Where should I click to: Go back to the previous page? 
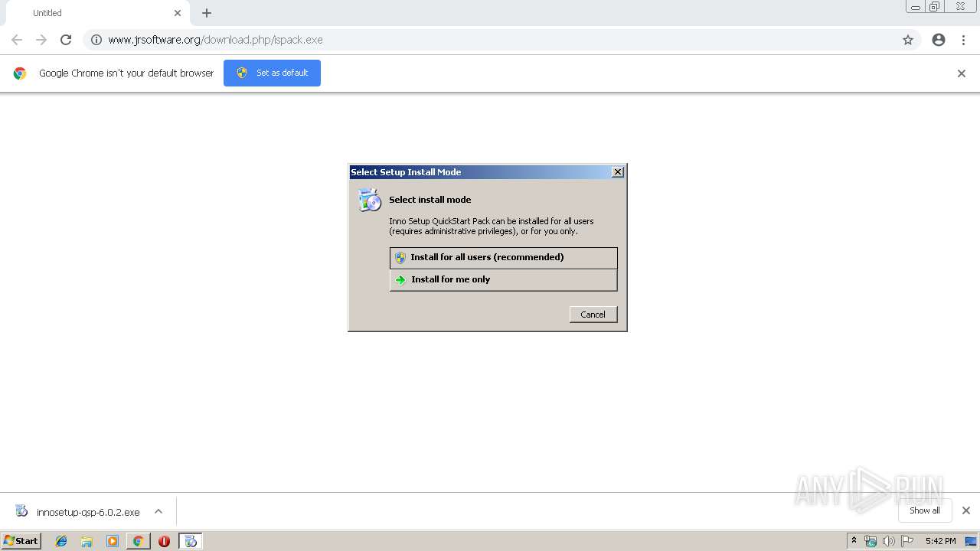(17, 40)
